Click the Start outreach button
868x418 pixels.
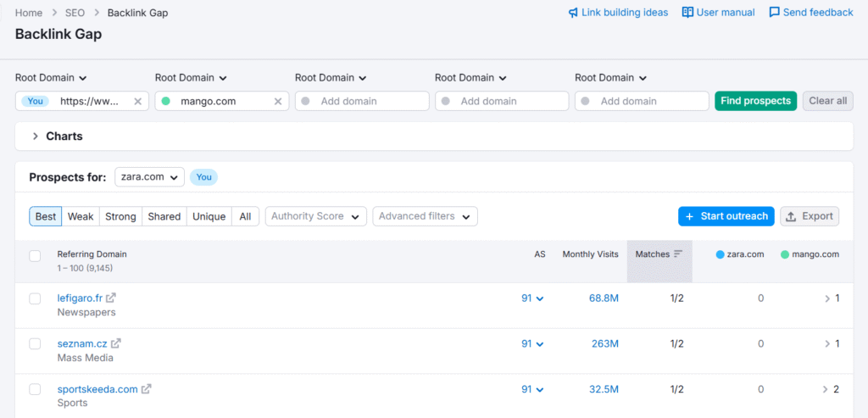[x=726, y=216]
